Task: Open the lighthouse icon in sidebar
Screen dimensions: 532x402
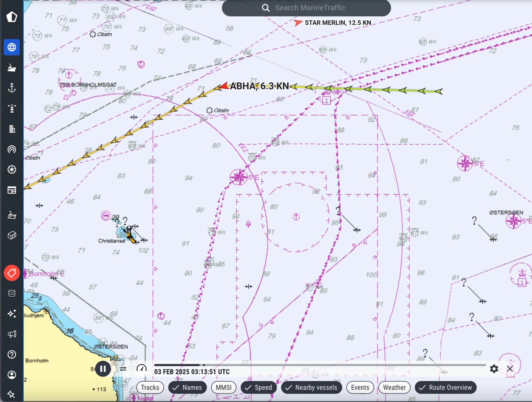Action: pos(12,108)
